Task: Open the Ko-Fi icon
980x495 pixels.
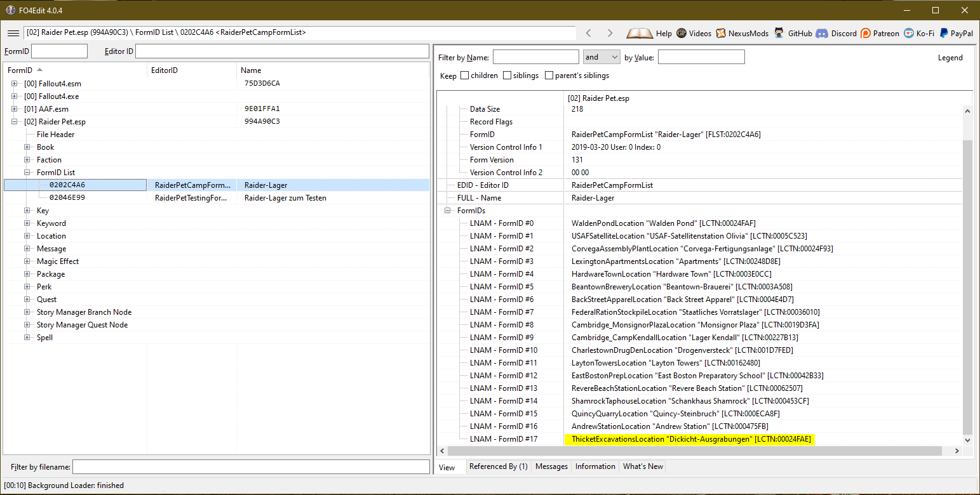Action: pos(909,33)
